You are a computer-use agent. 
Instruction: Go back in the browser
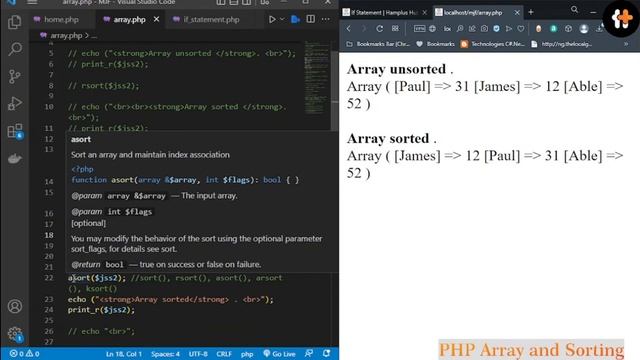pyautogui.click(x=349, y=29)
